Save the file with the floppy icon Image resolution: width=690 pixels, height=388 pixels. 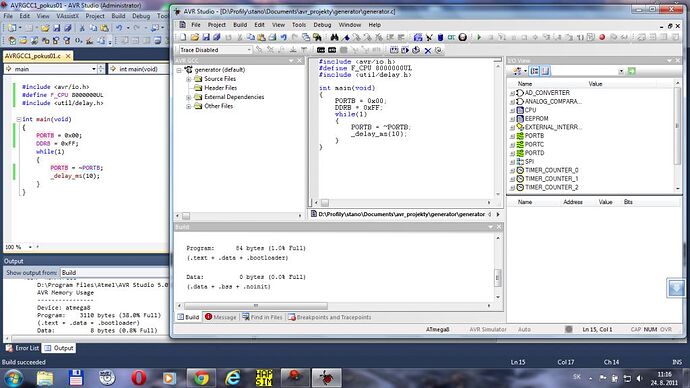click(206, 37)
